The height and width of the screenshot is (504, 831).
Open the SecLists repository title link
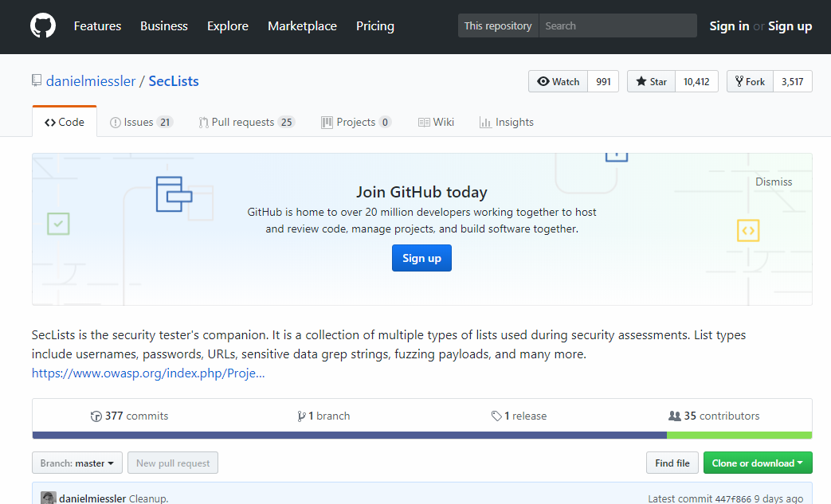point(174,81)
